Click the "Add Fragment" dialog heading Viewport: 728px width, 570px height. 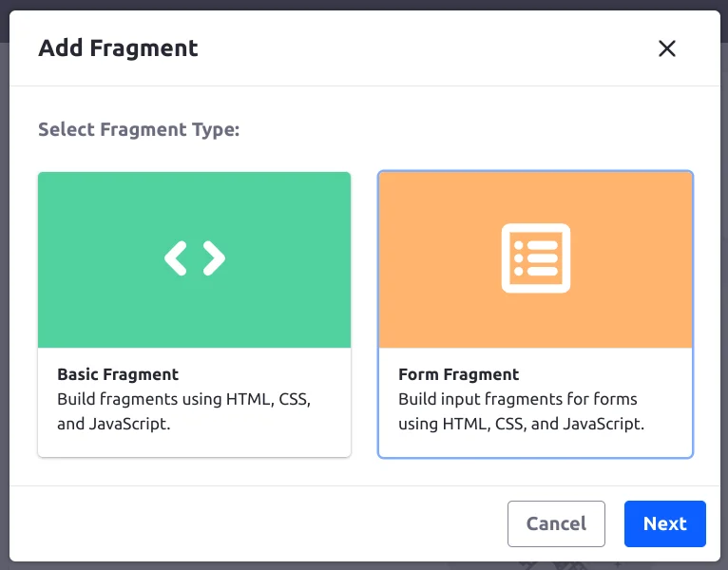[x=118, y=48]
